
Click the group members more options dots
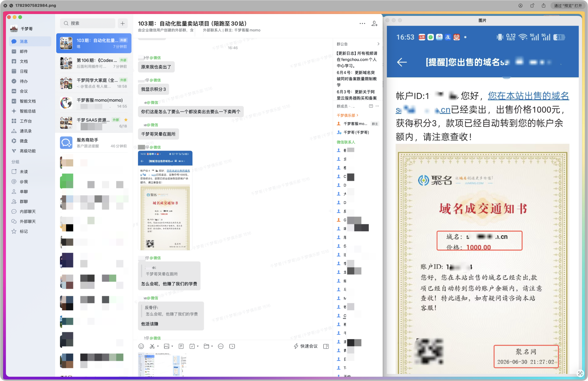click(377, 106)
